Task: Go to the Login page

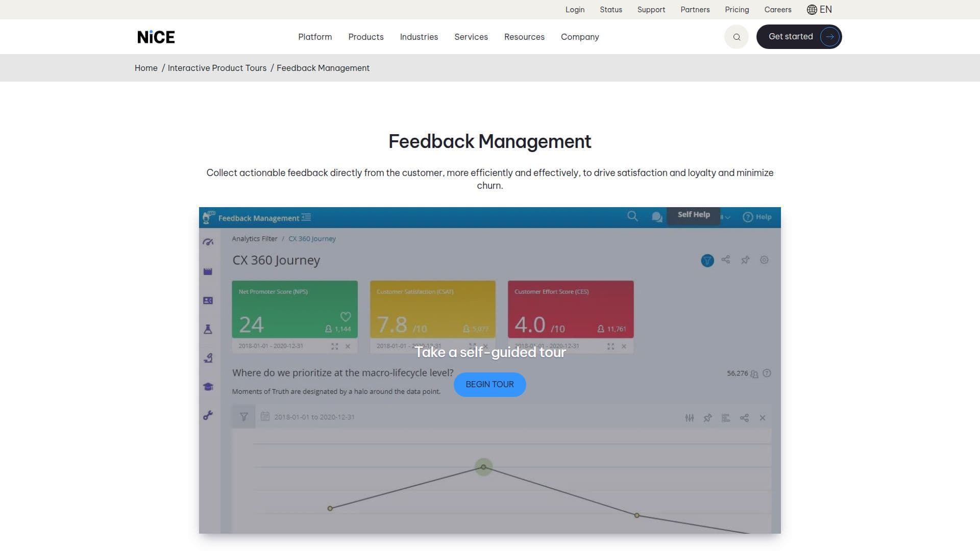Action: point(575,10)
